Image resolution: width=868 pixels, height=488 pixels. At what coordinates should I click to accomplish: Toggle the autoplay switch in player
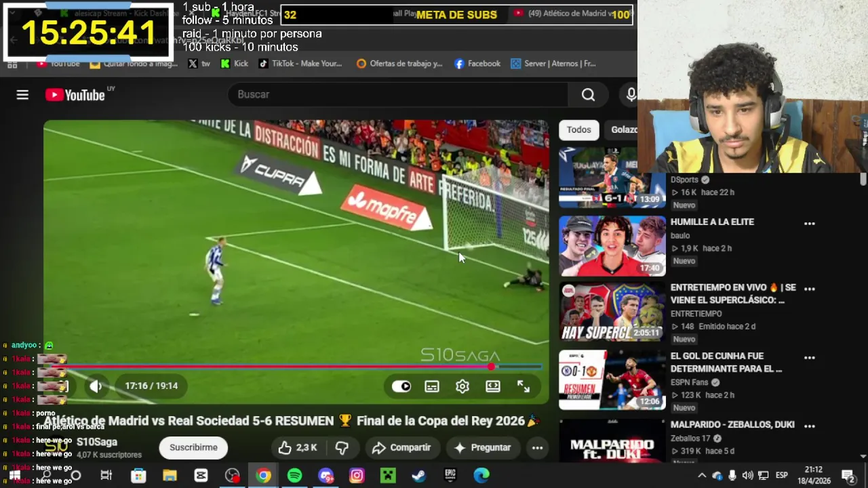401,386
